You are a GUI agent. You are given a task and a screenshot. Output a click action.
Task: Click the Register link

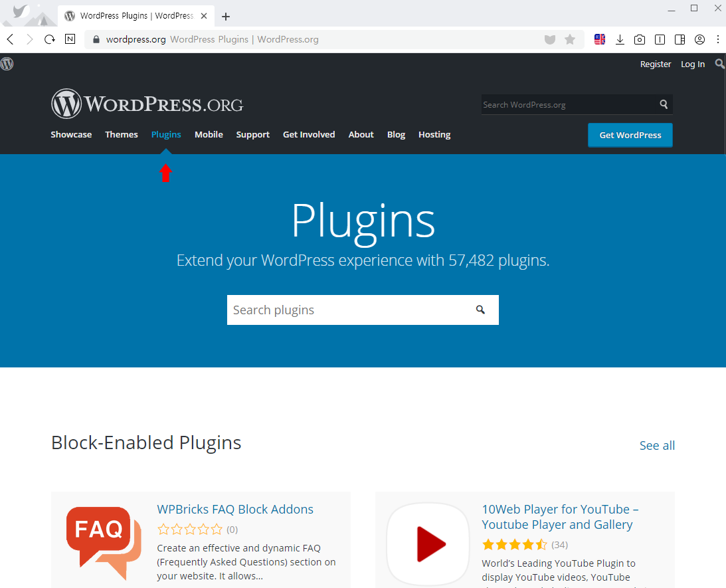click(656, 64)
